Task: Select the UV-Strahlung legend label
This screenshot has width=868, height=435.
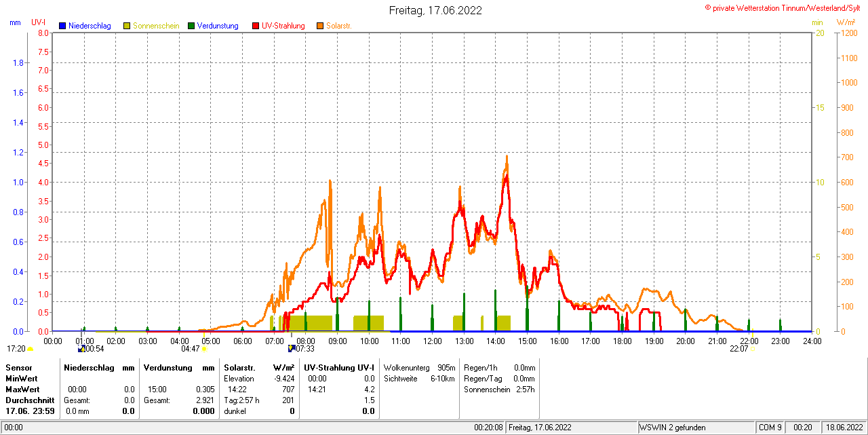Action: [283, 26]
